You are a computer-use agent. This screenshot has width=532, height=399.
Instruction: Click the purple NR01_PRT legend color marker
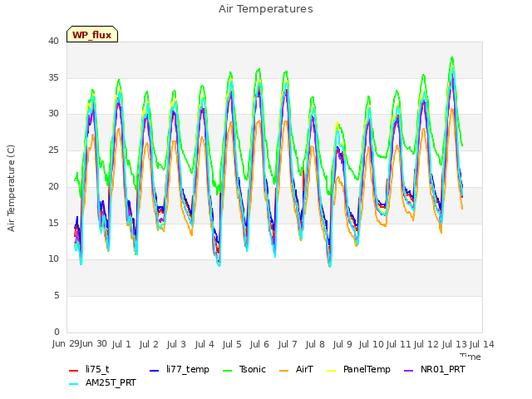(409, 371)
